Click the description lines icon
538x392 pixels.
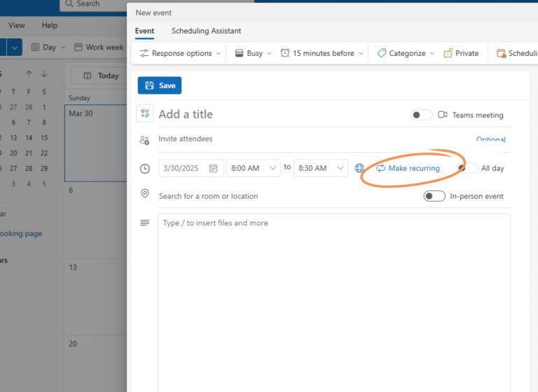click(145, 223)
